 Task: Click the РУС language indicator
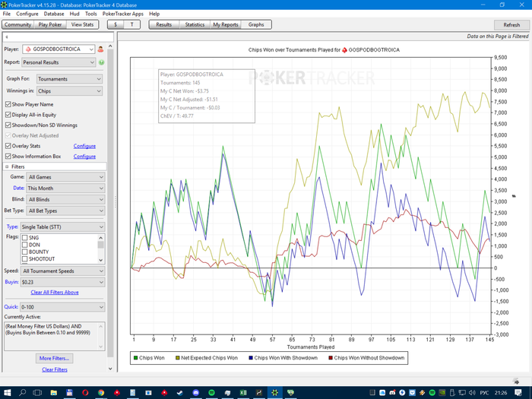[x=484, y=393]
